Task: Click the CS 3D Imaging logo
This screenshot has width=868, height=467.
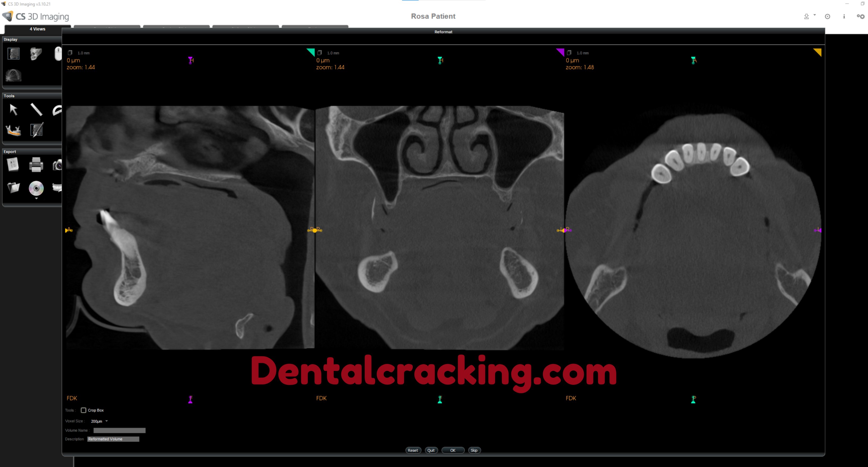Action: (36, 16)
